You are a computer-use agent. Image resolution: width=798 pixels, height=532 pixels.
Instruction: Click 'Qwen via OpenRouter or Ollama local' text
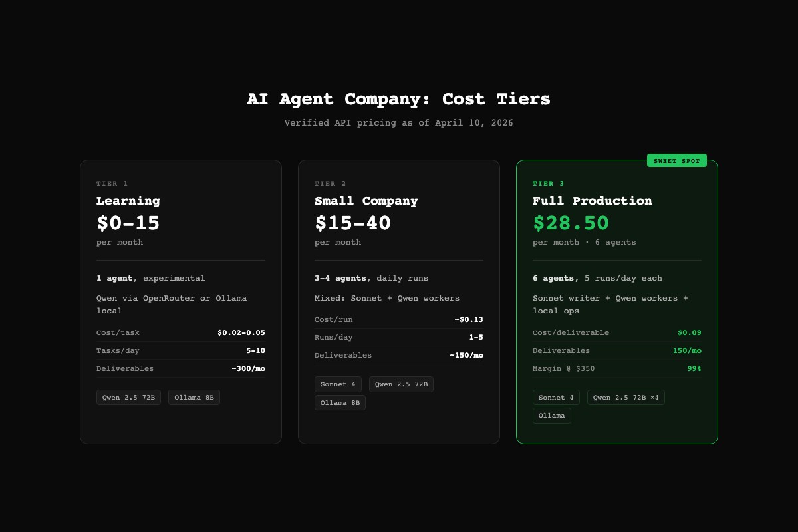click(x=172, y=304)
